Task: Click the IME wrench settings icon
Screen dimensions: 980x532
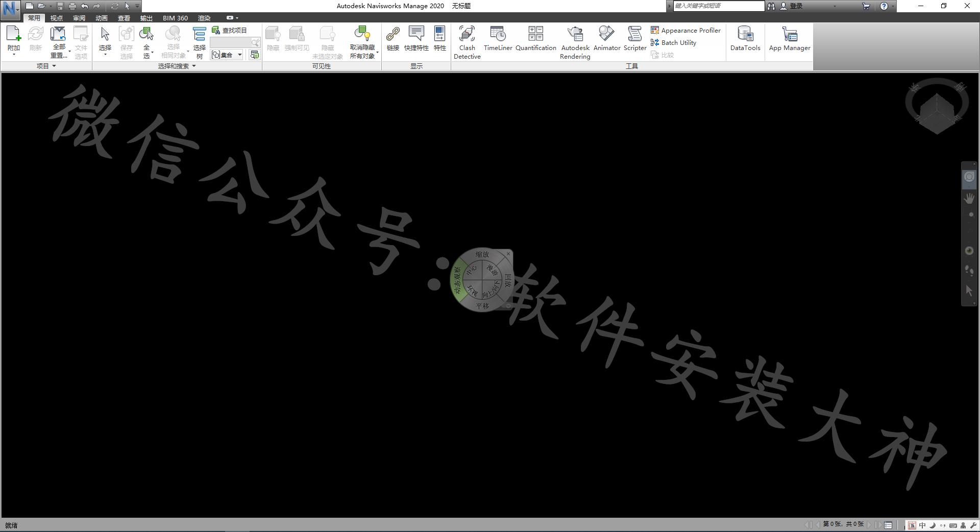Action: [x=973, y=525]
